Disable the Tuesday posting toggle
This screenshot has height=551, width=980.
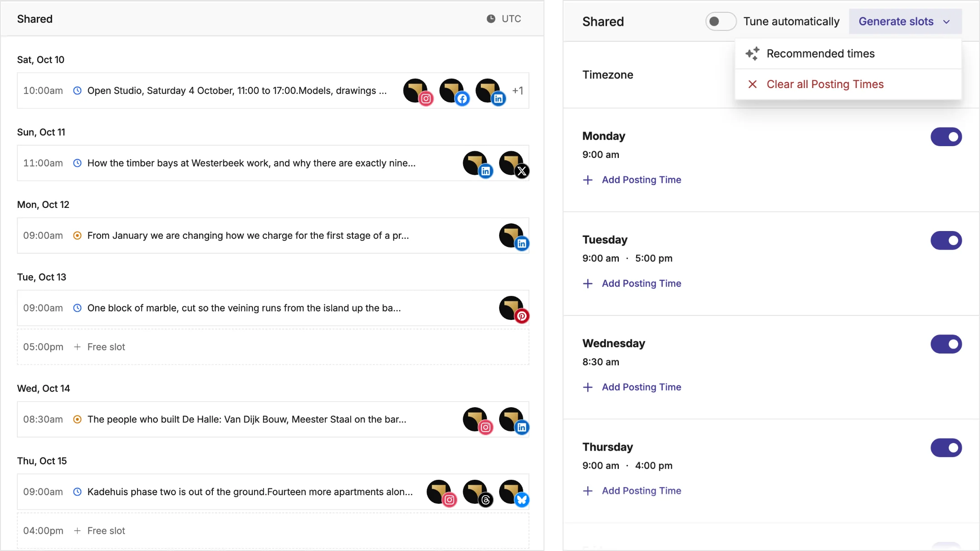pos(946,240)
